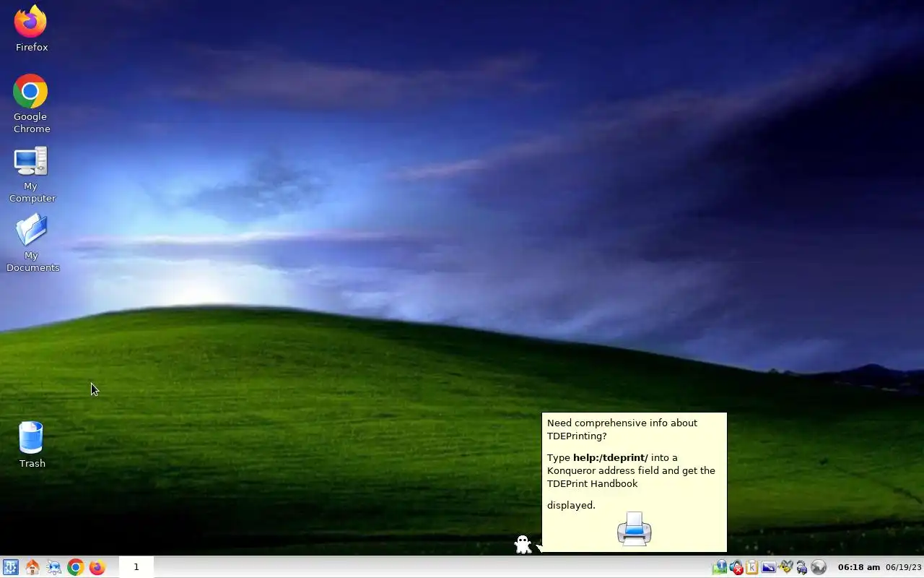Click the info notification tray icon
This screenshot has width=924, height=578.
click(719, 567)
